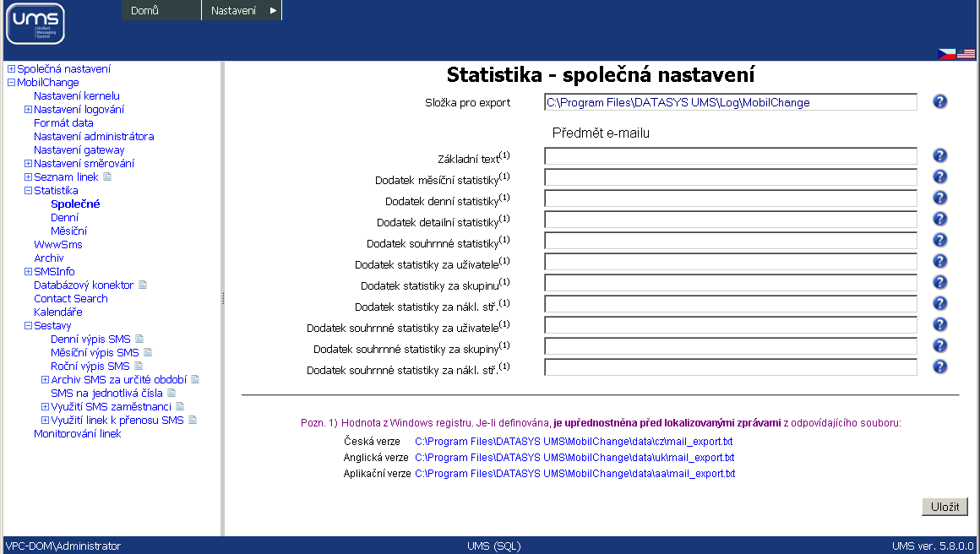980x554 pixels.
Task: Focus the Dodatek měsíční statistiky input
Action: [x=731, y=177]
